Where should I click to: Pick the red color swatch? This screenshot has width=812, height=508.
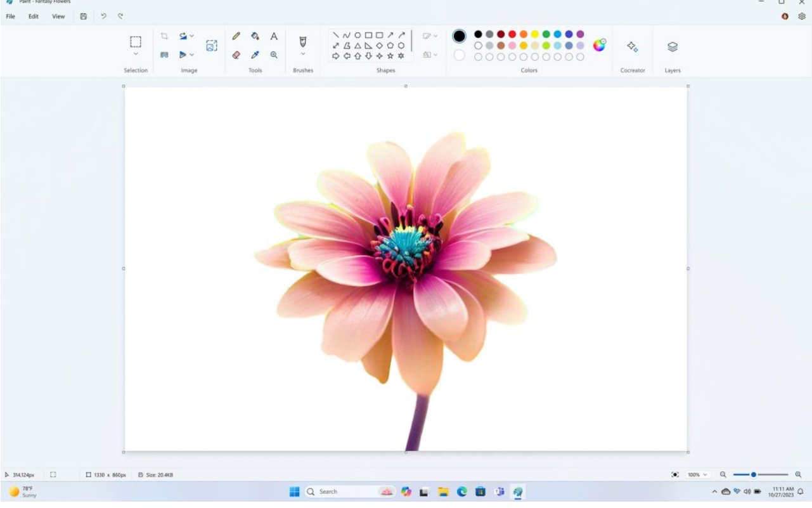[512, 34]
